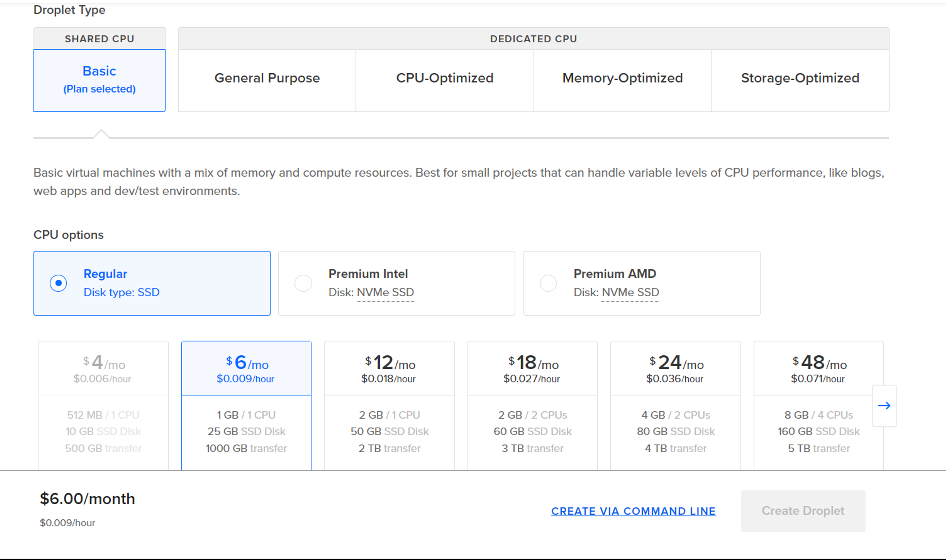Select the Basic shared CPU plan tab
Image resolution: width=946 pixels, height=560 pixels.
[99, 80]
